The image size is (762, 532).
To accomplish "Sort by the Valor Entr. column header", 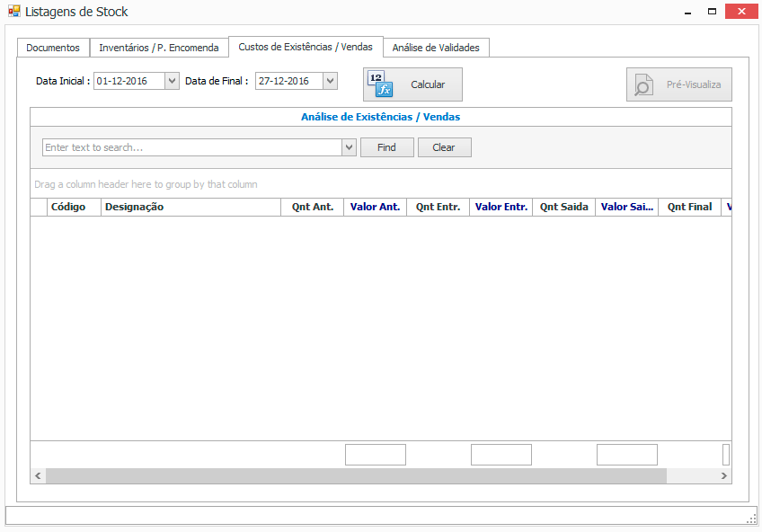I will point(501,207).
